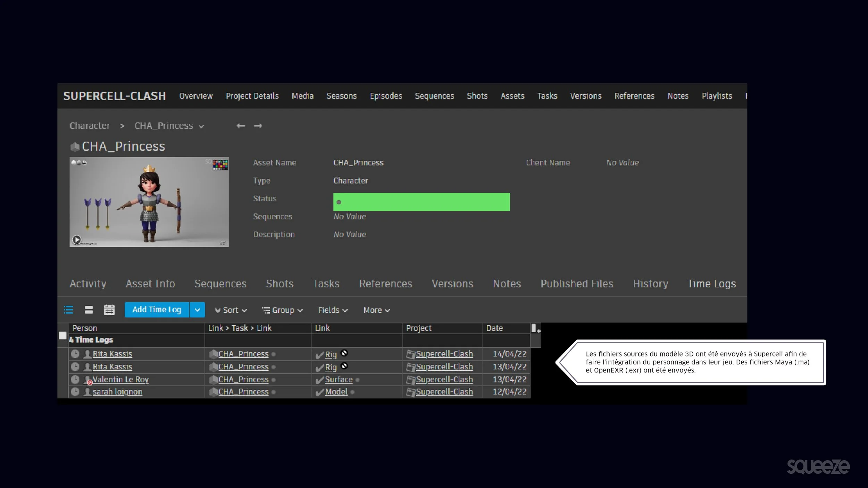Click the add column icon beside Date

[x=535, y=328]
